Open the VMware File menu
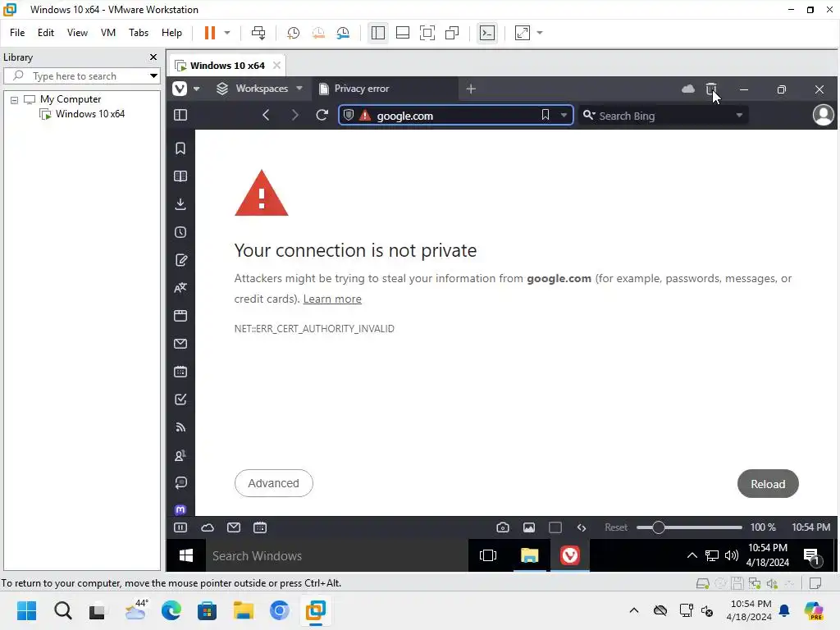840x630 pixels. (17, 33)
